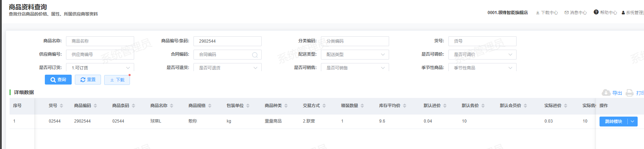Open the 是否可销售 dropdown
The height and width of the screenshot is (149, 644).
coord(355,67)
